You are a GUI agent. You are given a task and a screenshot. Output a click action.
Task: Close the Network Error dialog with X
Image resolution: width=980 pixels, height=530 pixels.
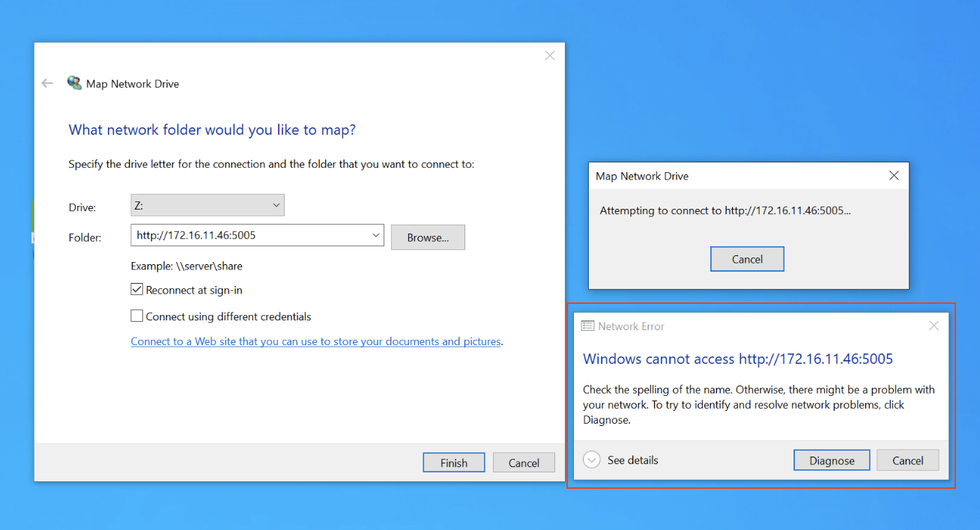934,326
